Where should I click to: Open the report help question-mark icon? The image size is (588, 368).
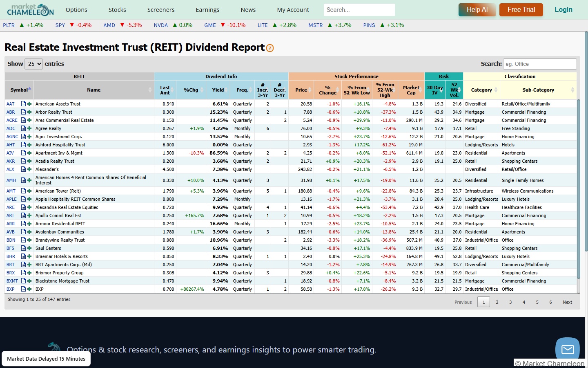pyautogui.click(x=270, y=48)
